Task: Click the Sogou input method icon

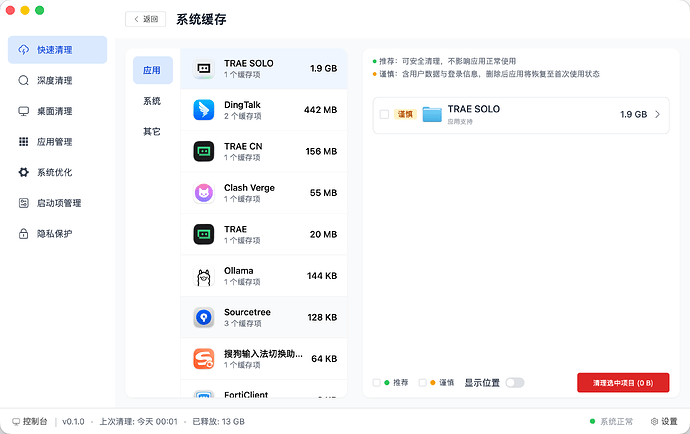Action: pos(204,358)
